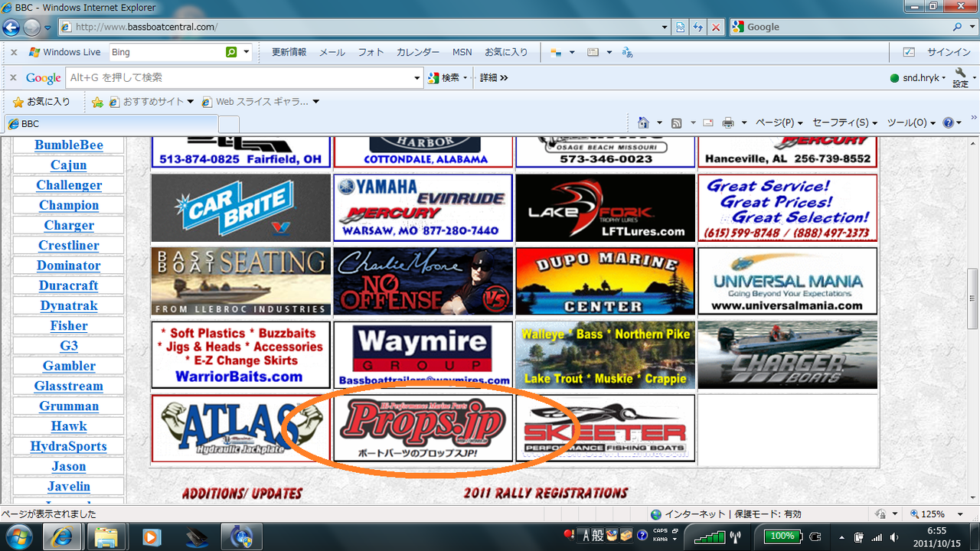
Task: Click the address bar URL field
Action: (x=358, y=27)
